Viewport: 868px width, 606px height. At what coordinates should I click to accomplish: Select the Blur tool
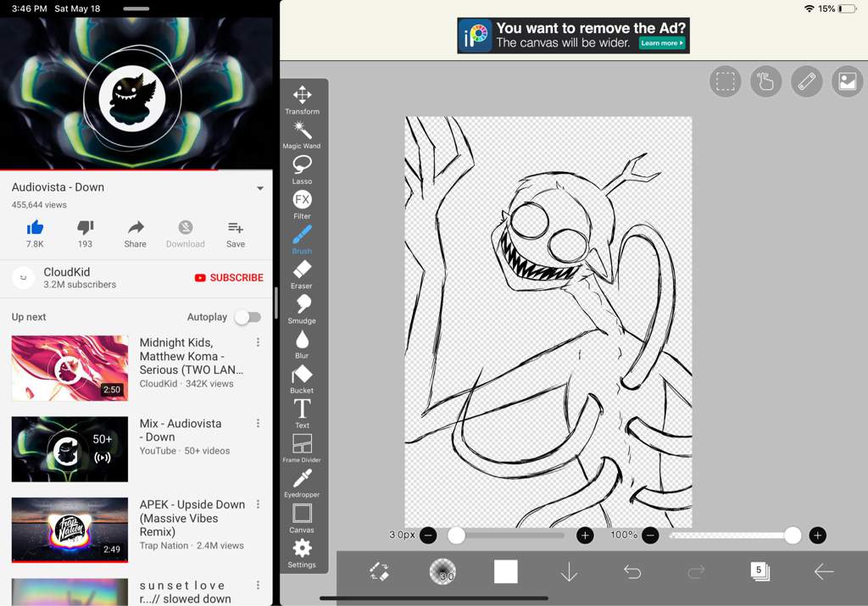[x=303, y=343]
